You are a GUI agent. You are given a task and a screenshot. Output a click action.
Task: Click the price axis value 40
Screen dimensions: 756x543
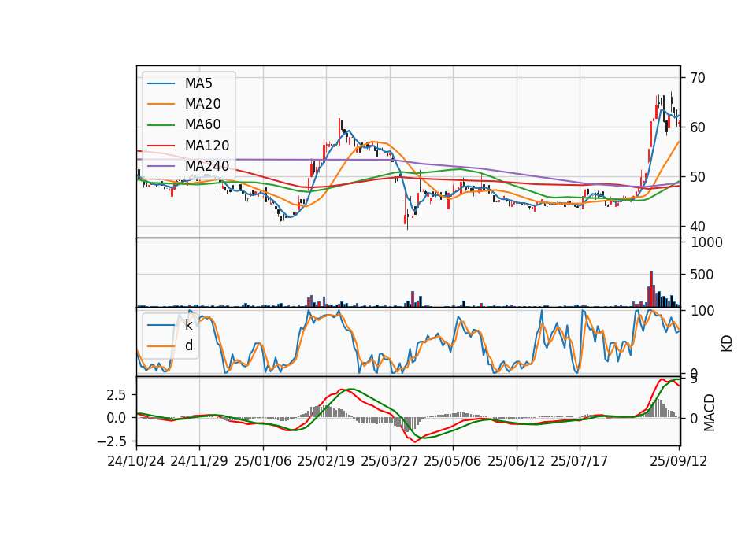tap(698, 227)
